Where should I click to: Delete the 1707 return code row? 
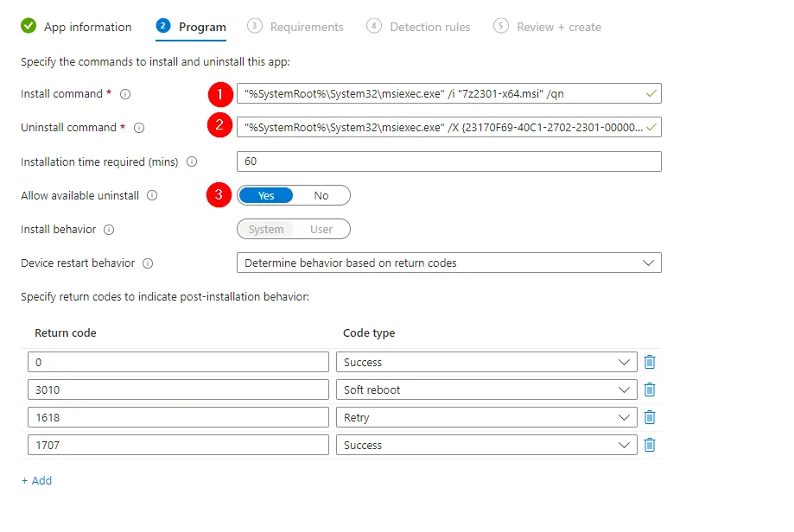pyautogui.click(x=650, y=446)
